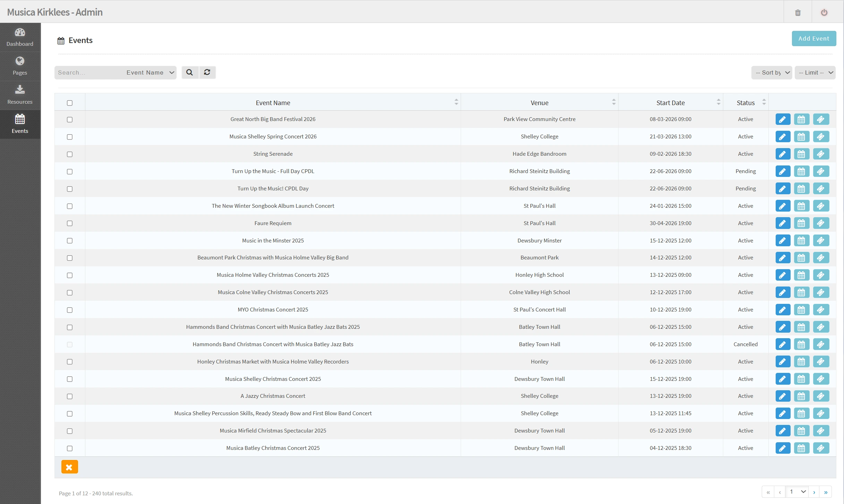Click the power logout icon at top right
Image resolution: width=844 pixels, height=504 pixels.
[x=825, y=12]
